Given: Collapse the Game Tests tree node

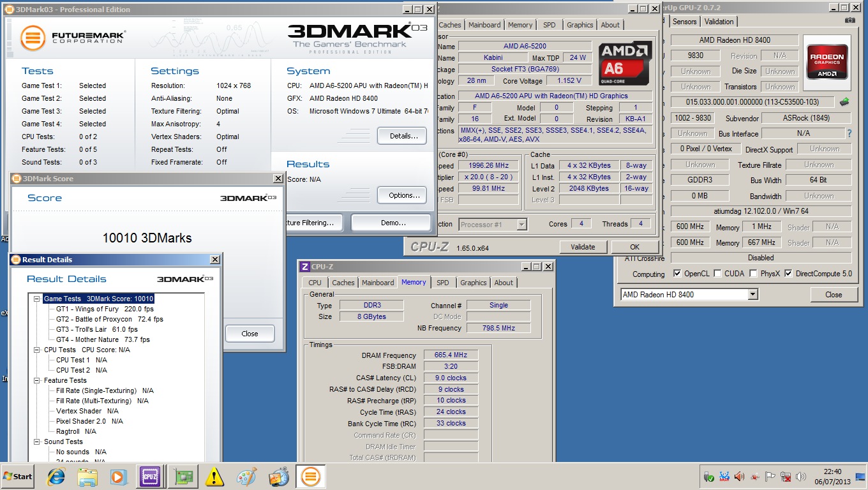Looking at the screenshot, I should (x=37, y=299).
